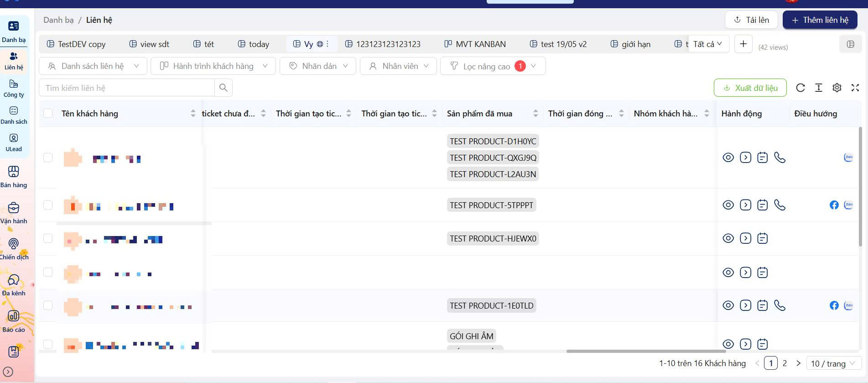Focus the Tìm kiếm liên hệ search field

click(x=127, y=88)
